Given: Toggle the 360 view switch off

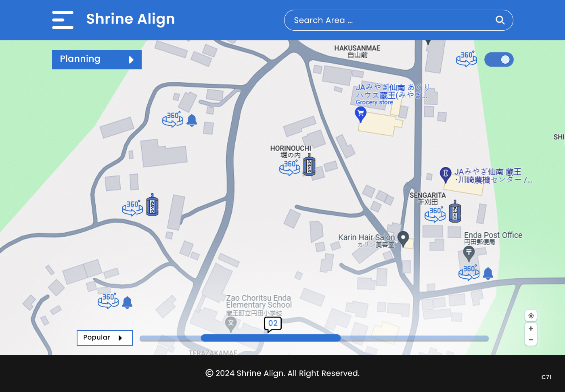Looking at the screenshot, I should [499, 60].
